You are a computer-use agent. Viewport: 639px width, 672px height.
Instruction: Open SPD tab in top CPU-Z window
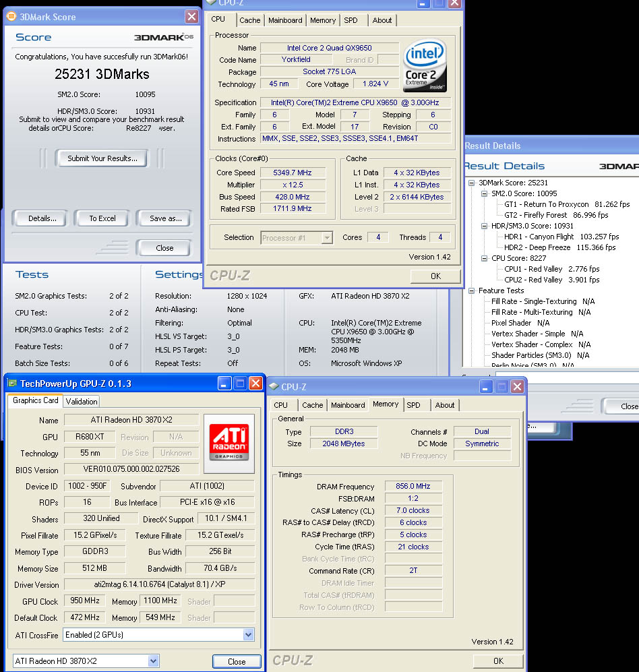pos(351,20)
